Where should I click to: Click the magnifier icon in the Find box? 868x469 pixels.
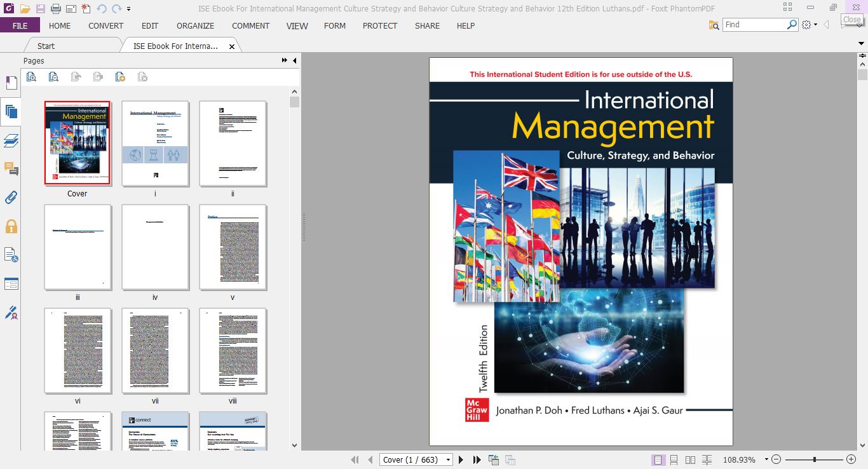(x=792, y=25)
